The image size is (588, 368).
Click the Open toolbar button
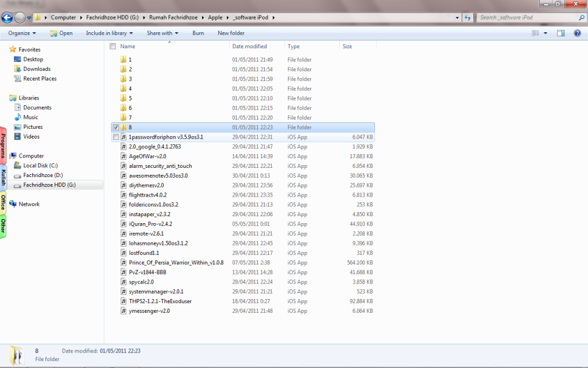click(x=61, y=33)
